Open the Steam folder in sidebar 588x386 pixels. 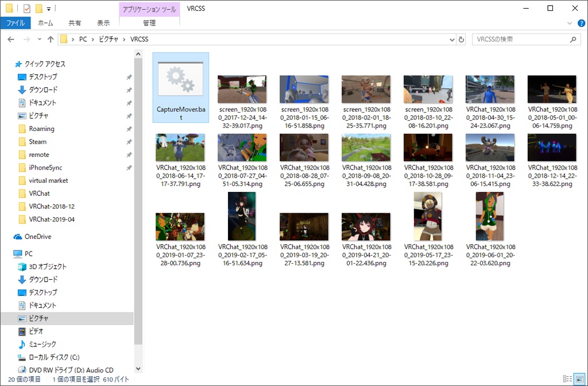pos(37,142)
